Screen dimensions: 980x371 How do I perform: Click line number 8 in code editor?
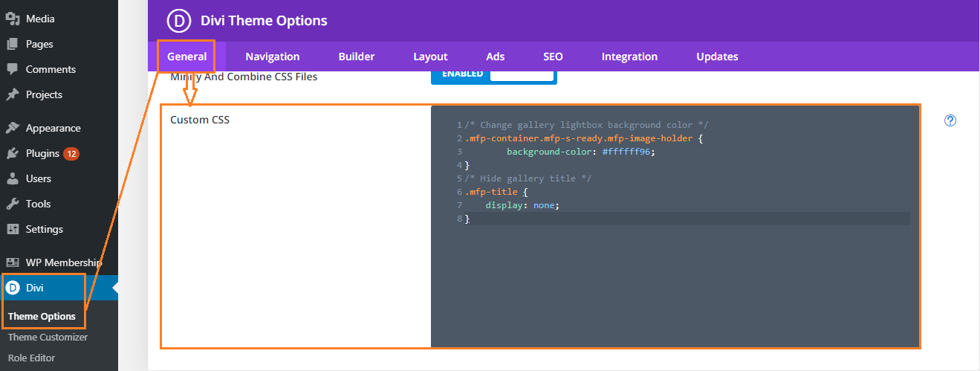click(460, 219)
